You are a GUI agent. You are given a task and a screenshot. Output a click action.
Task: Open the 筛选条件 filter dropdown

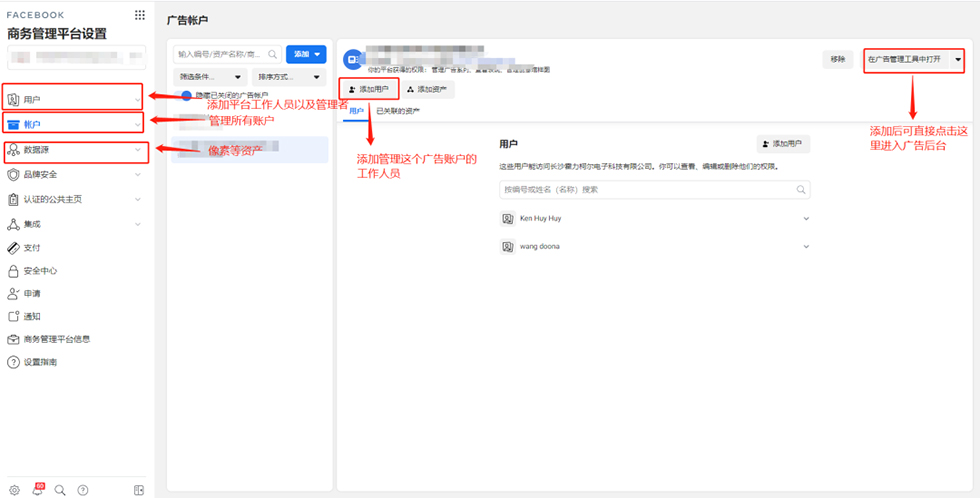tap(210, 76)
